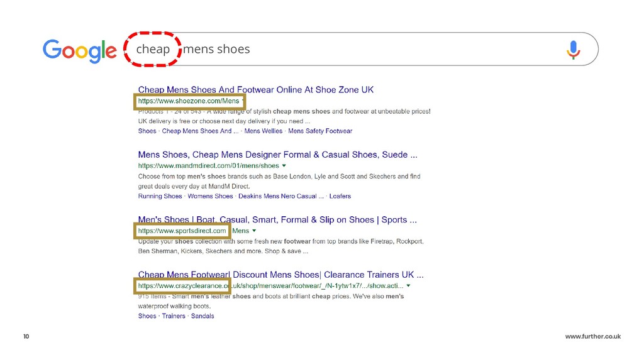Open the 'Shoes' sitelink under Shoe Zone
This screenshot has height=362, width=644.
pyautogui.click(x=147, y=131)
